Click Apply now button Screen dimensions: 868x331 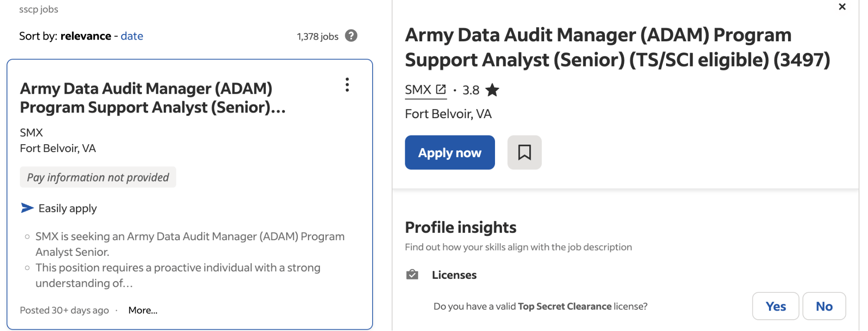click(450, 152)
